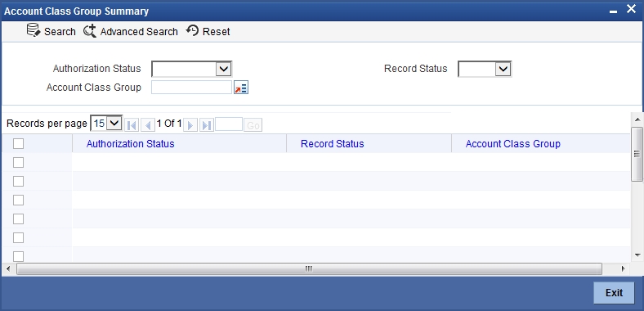
Task: Sort by Account Class Group column header
Action: [x=513, y=143]
